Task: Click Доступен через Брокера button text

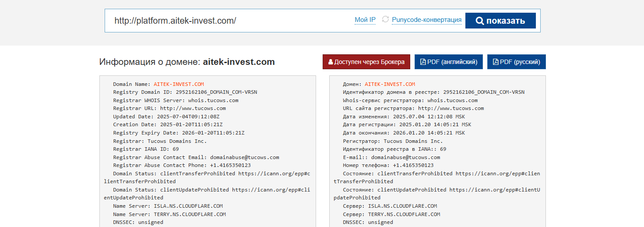Action: 369,62
